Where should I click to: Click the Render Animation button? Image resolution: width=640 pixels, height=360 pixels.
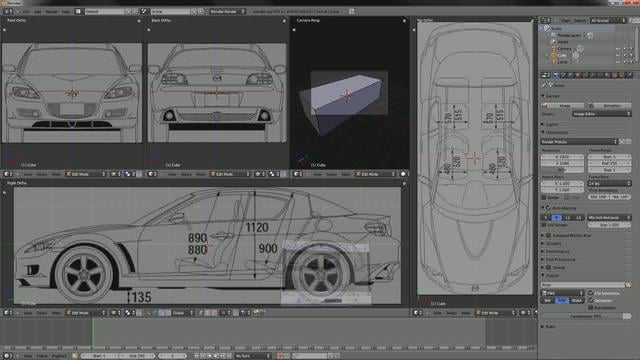pos(609,105)
